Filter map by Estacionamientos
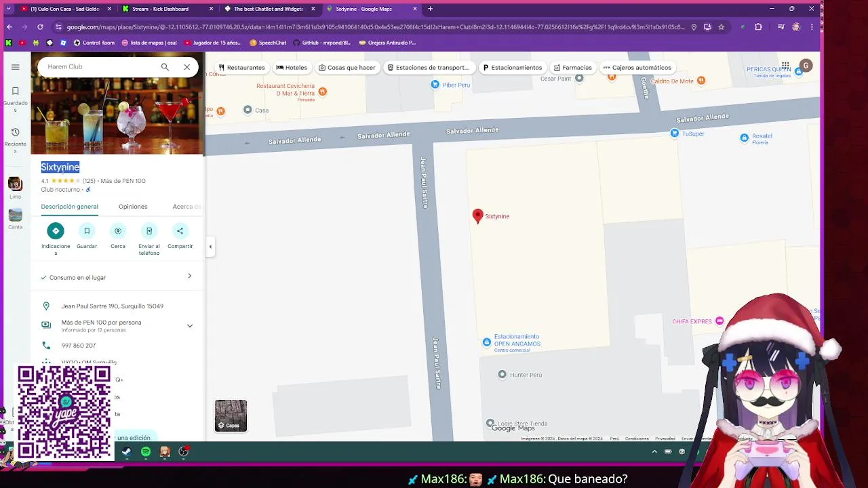This screenshot has height=488, width=868. point(512,68)
